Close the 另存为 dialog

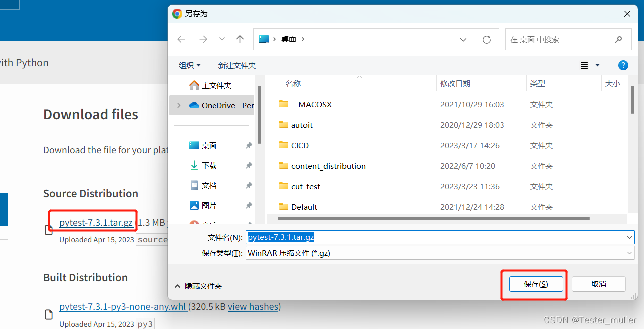click(x=627, y=14)
